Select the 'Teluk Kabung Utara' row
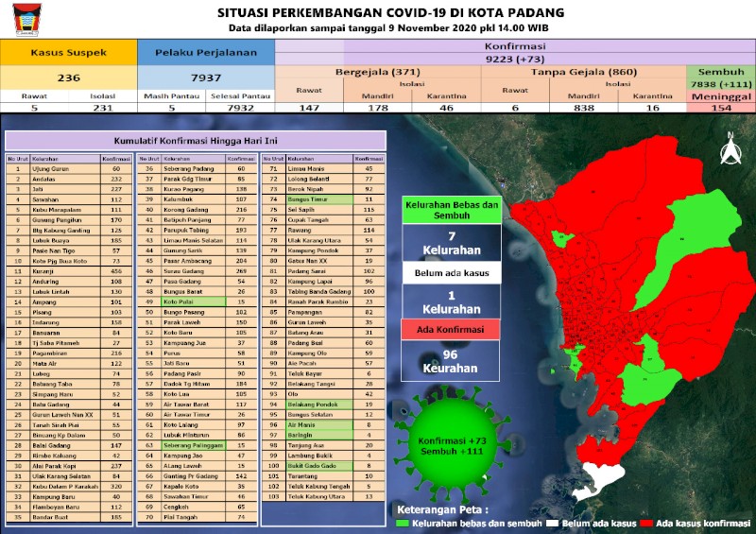756x534 pixels. tap(323, 496)
